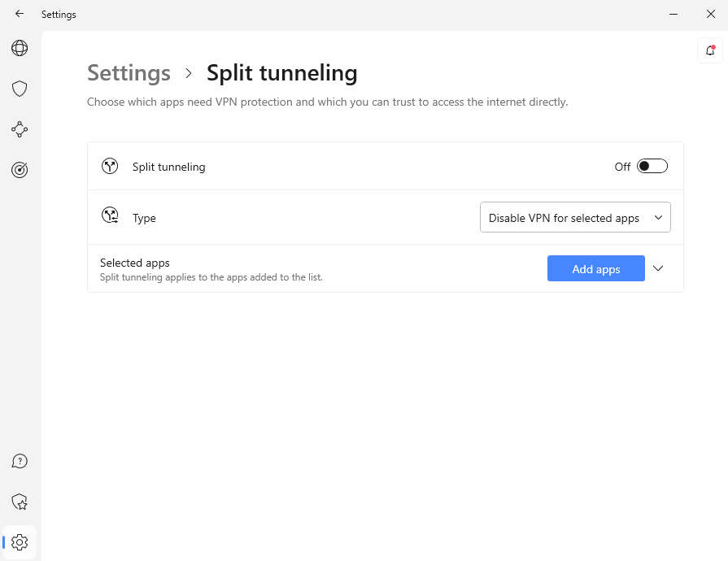The image size is (728, 561).
Task: Click the Off label beside the toggle
Action: (x=622, y=167)
